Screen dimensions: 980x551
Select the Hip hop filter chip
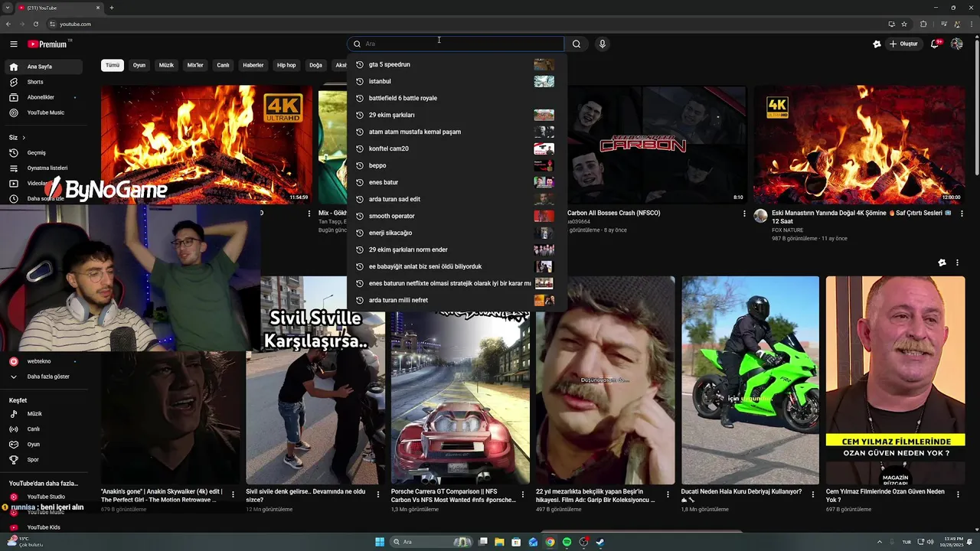coord(286,65)
